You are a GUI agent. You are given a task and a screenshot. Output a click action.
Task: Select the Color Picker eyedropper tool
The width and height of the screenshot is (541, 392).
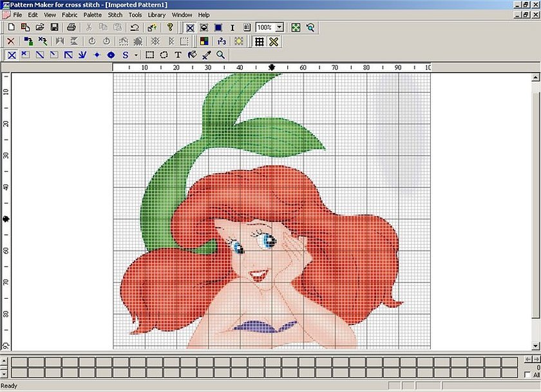click(x=207, y=55)
